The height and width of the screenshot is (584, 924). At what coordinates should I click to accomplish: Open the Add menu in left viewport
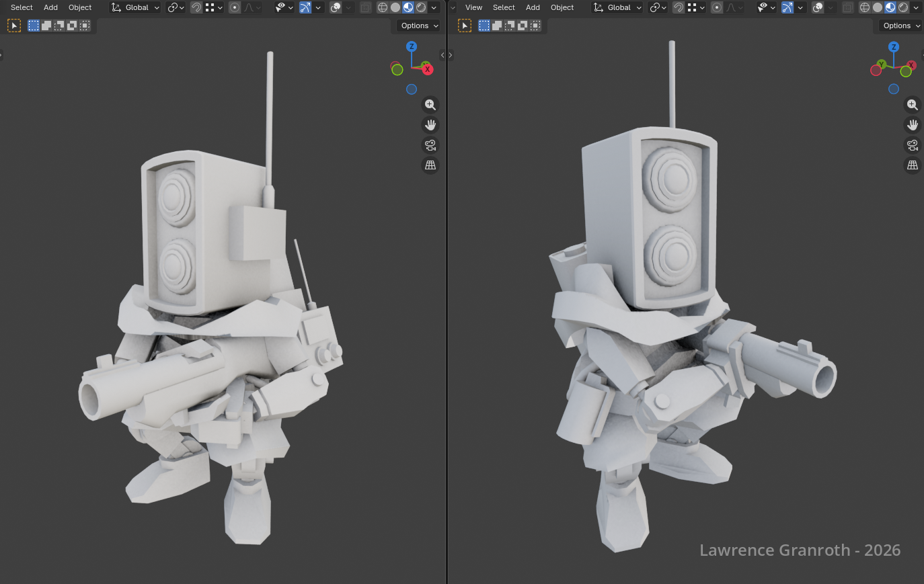pyautogui.click(x=50, y=7)
